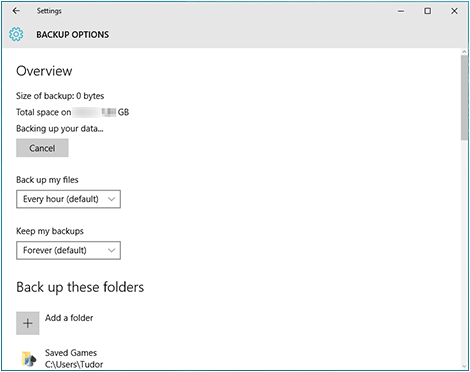Click the C:\Users\Tudor path text
470x372 pixels.
(74, 364)
